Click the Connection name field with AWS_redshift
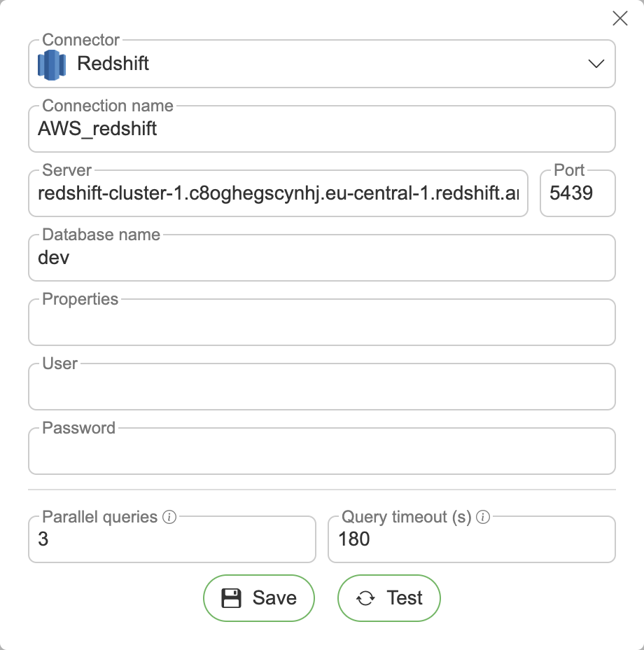 321,129
